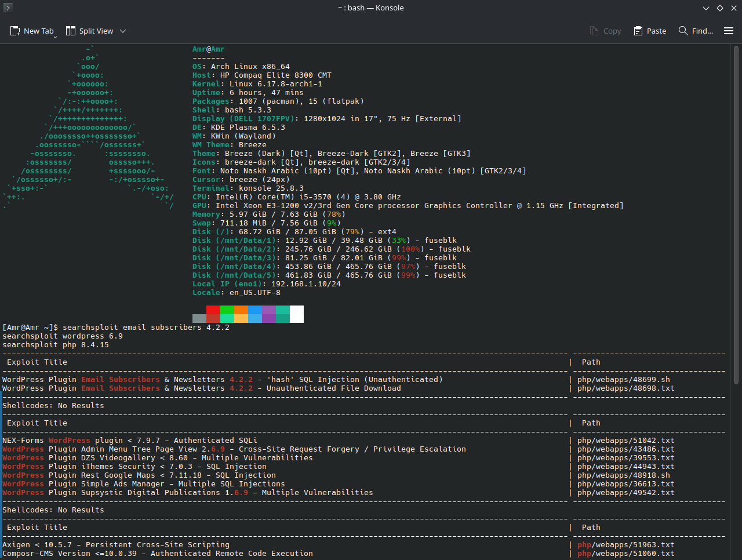
Task: Click the Split View icon
Action: 71,31
